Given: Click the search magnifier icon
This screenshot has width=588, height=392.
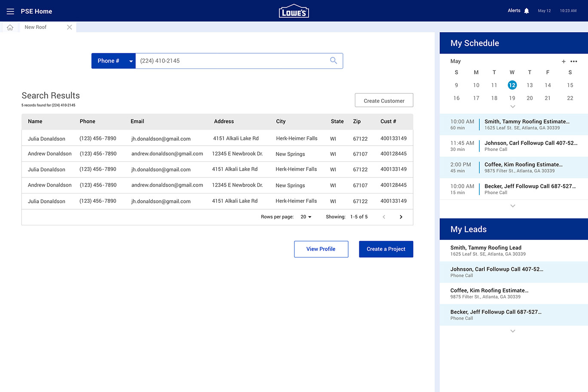Looking at the screenshot, I should click(334, 61).
